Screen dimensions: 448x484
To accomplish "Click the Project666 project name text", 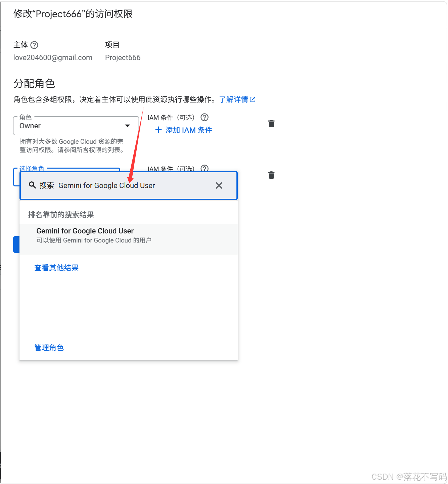I will [123, 58].
